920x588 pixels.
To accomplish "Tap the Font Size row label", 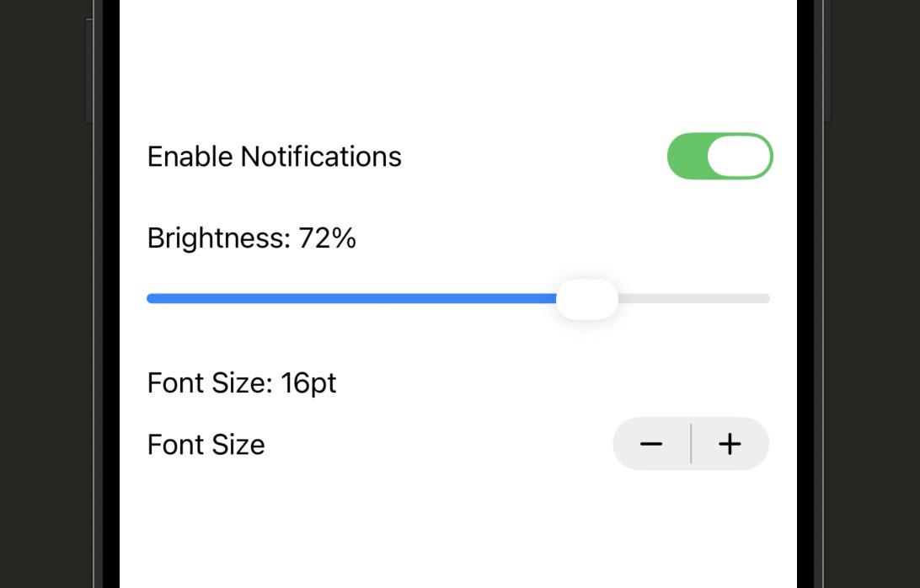I will [x=206, y=444].
